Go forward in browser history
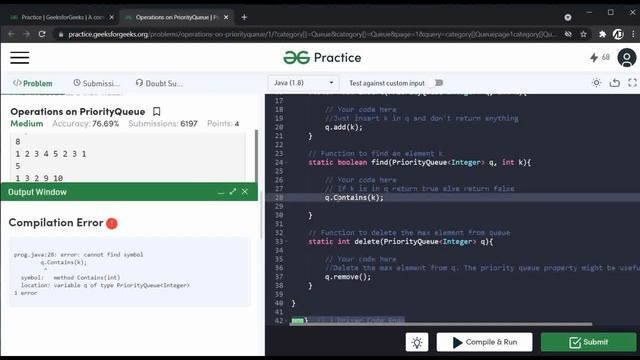 (27, 34)
